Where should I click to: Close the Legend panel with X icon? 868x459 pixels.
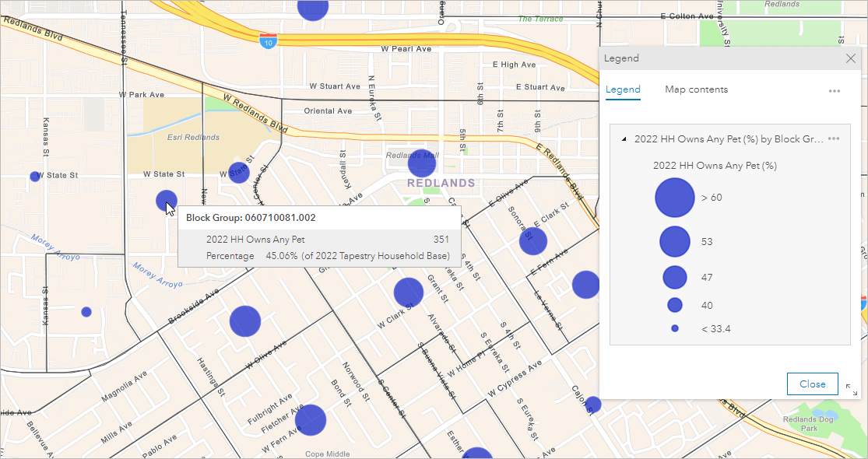click(x=851, y=58)
